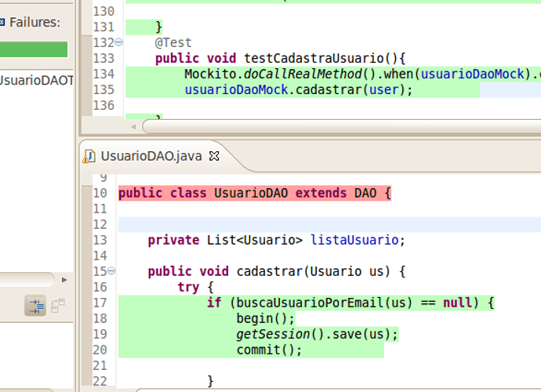Select the UsuarioDAO.java tab

point(151,156)
